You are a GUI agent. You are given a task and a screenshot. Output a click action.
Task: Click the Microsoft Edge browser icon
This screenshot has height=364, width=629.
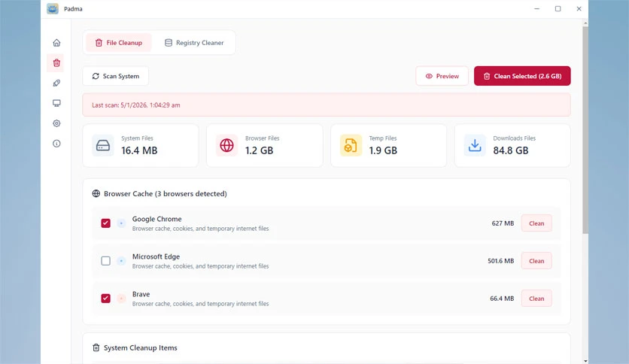[x=121, y=261]
